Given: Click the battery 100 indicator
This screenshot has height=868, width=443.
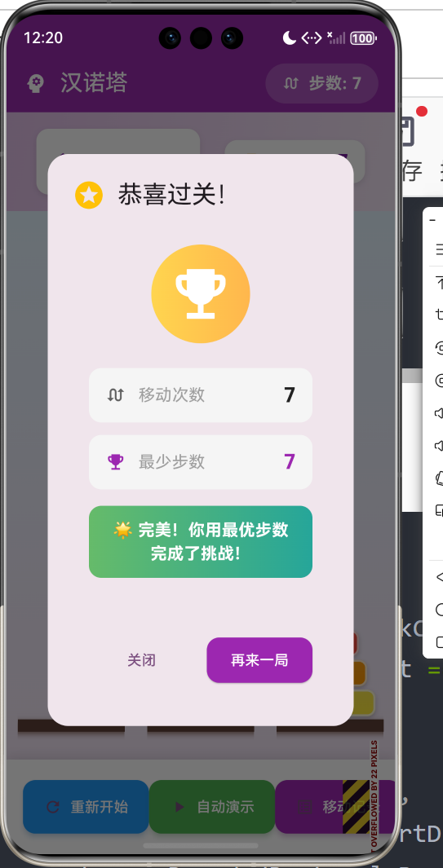Looking at the screenshot, I should coord(363,38).
